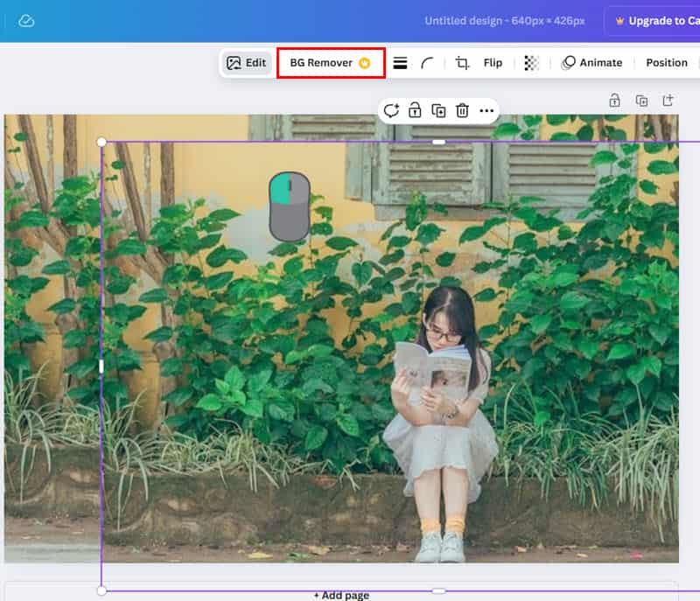Click the top-left image resize handle

click(101, 142)
